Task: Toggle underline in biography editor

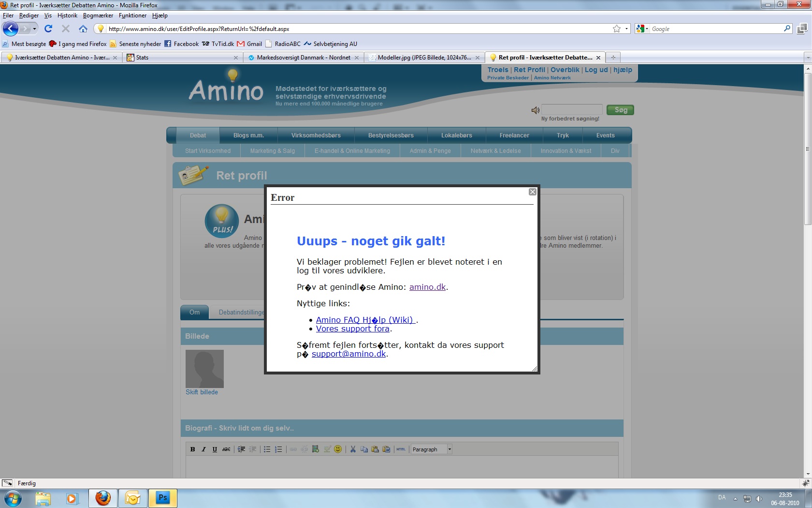Action: tap(215, 449)
